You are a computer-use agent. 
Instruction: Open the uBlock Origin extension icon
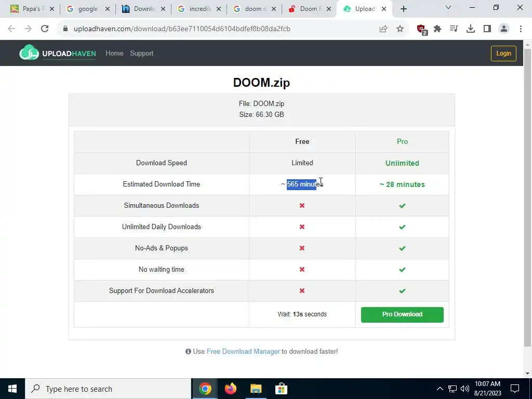[422, 30]
